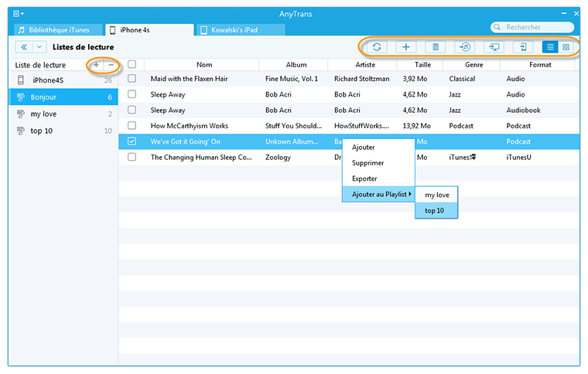
Task: Click Fine Music, Vol. 1 album cell
Action: point(292,79)
